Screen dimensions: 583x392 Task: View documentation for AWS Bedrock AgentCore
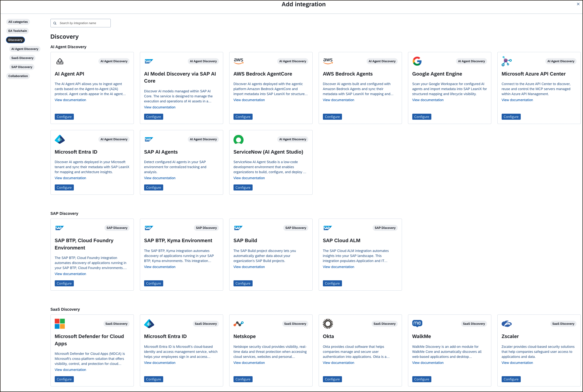(x=249, y=100)
